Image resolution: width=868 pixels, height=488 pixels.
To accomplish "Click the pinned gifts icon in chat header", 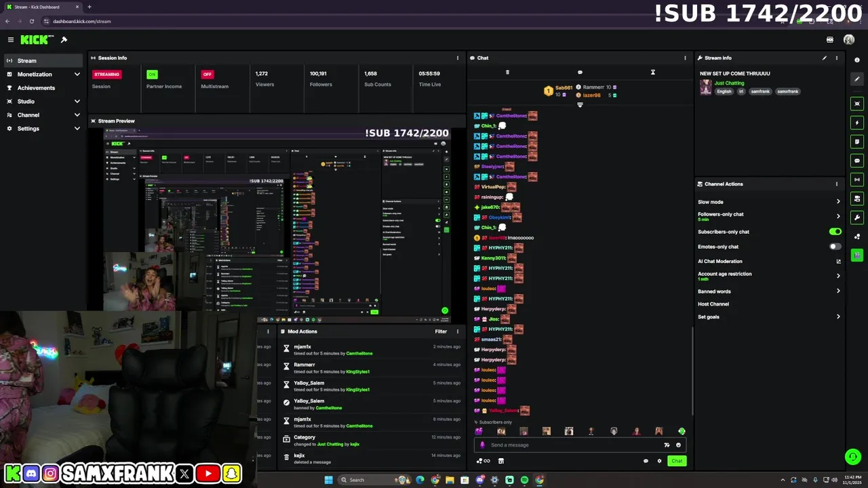I will (x=507, y=72).
